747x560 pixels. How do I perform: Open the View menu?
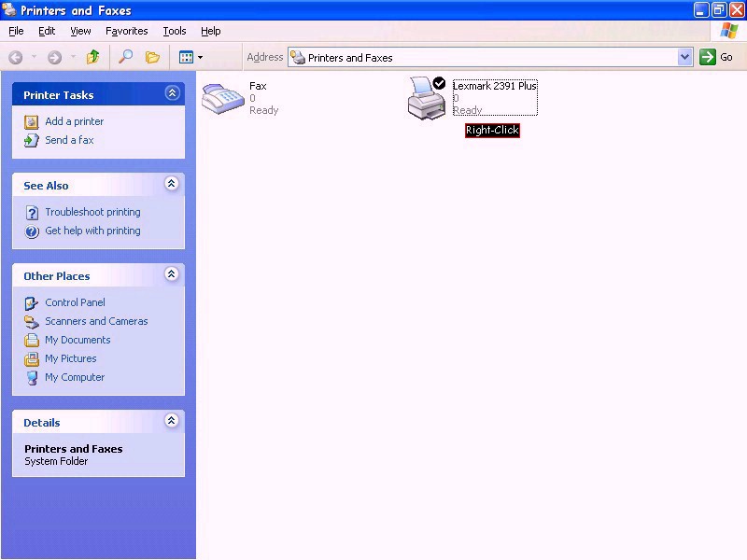(x=80, y=31)
